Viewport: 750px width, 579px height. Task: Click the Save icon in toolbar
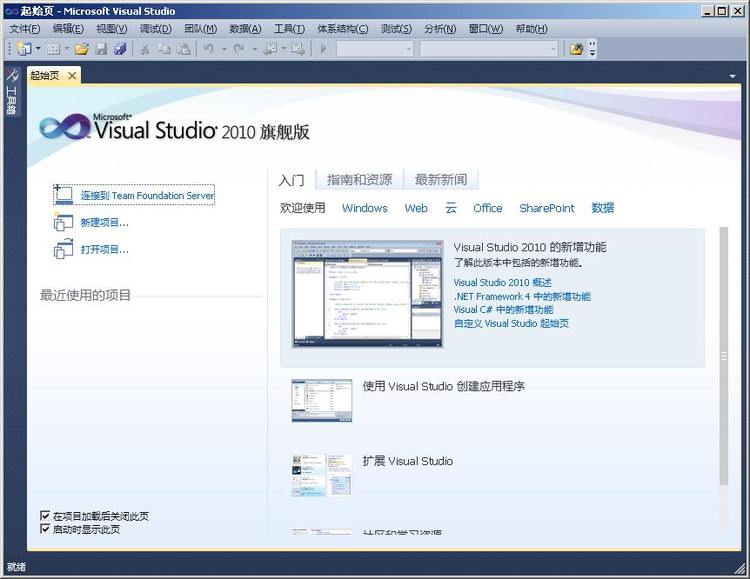click(x=101, y=48)
